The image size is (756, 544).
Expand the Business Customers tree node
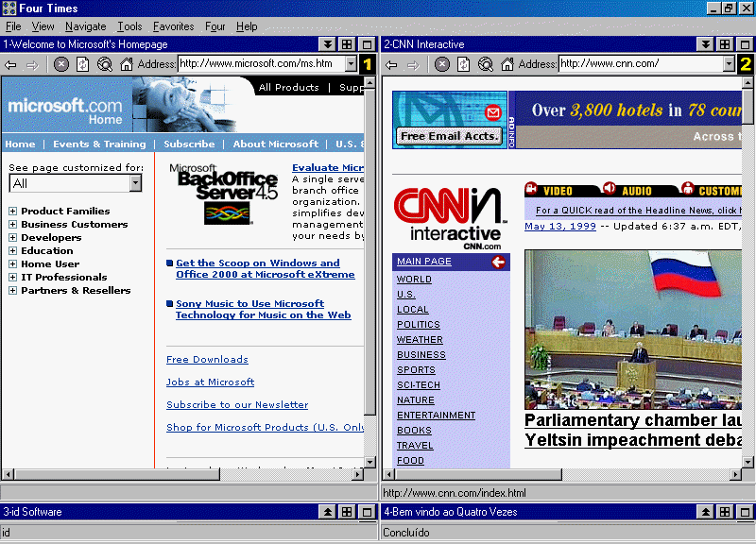[x=12, y=224]
